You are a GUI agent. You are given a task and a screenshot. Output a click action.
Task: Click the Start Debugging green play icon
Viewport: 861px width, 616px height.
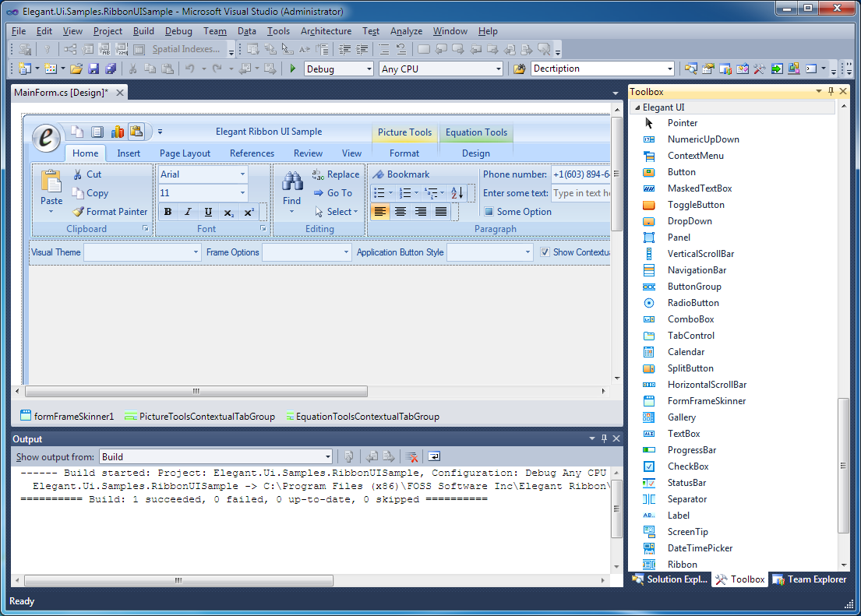point(293,69)
